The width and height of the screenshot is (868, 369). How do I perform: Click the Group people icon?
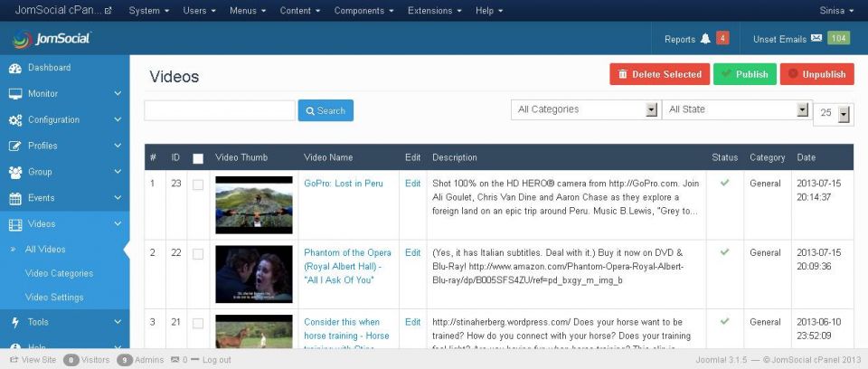coord(15,173)
